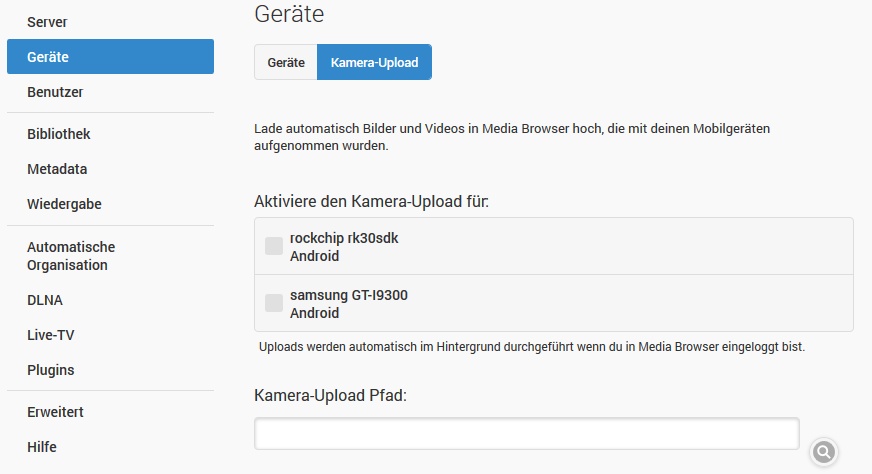This screenshot has height=474, width=872.
Task: Open the Bibliothek section
Action: (59, 134)
